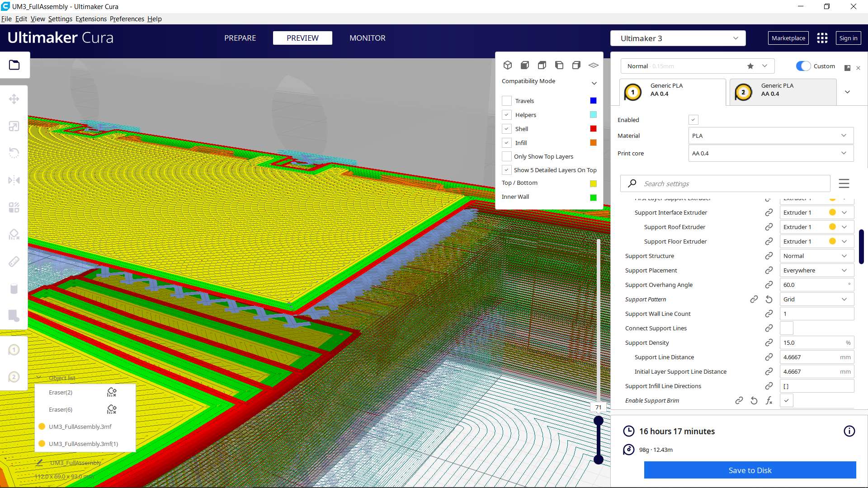Open Per Model Settings tool
The height and width of the screenshot is (488, 868).
tap(14, 207)
